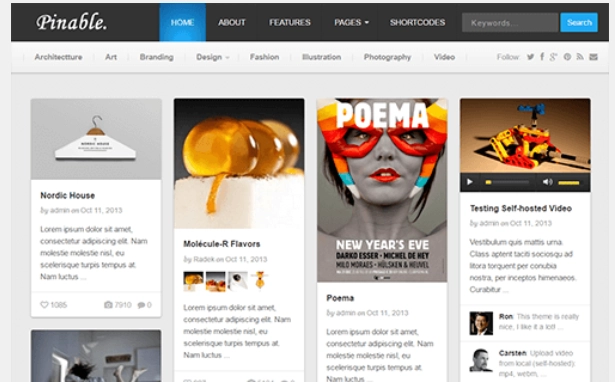
Task: Click the 1085 likes count
Action: tap(59, 305)
